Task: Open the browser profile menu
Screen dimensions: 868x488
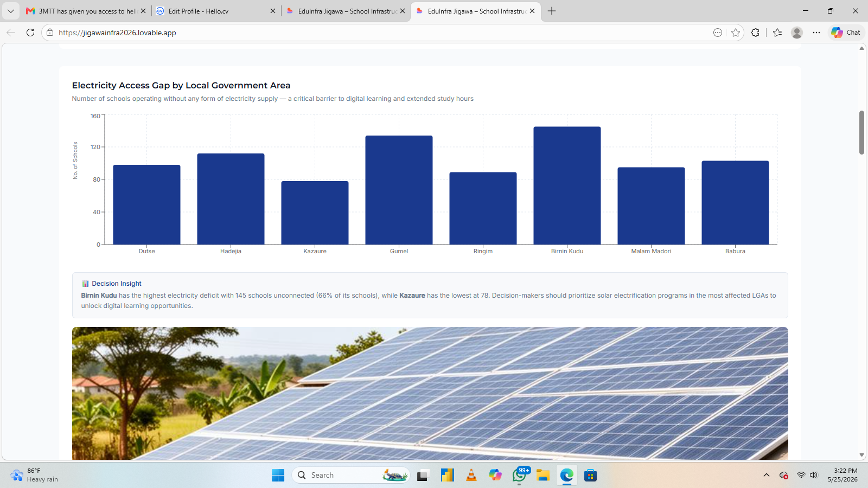Action: point(797,33)
